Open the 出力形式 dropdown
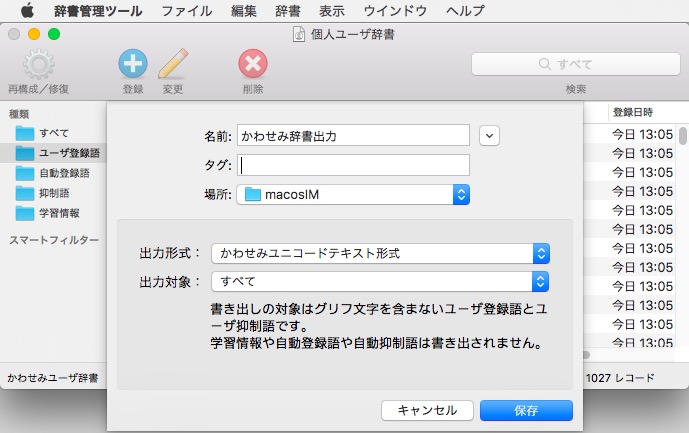This screenshot has width=689, height=433. tap(381, 253)
